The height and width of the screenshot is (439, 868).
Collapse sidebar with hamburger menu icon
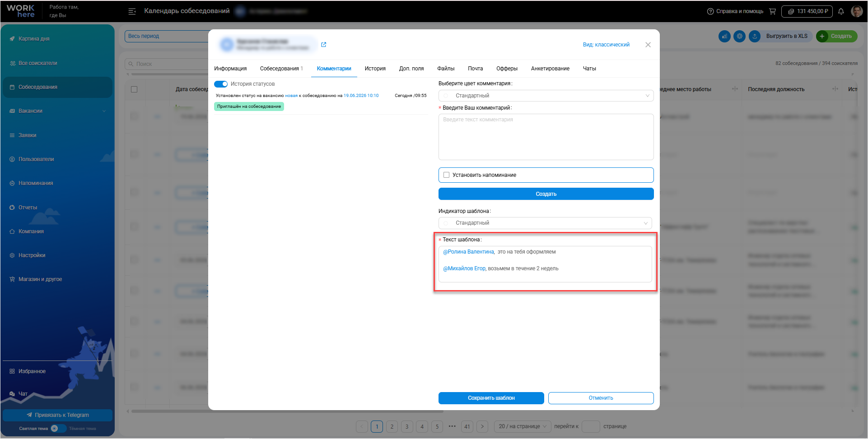point(132,11)
